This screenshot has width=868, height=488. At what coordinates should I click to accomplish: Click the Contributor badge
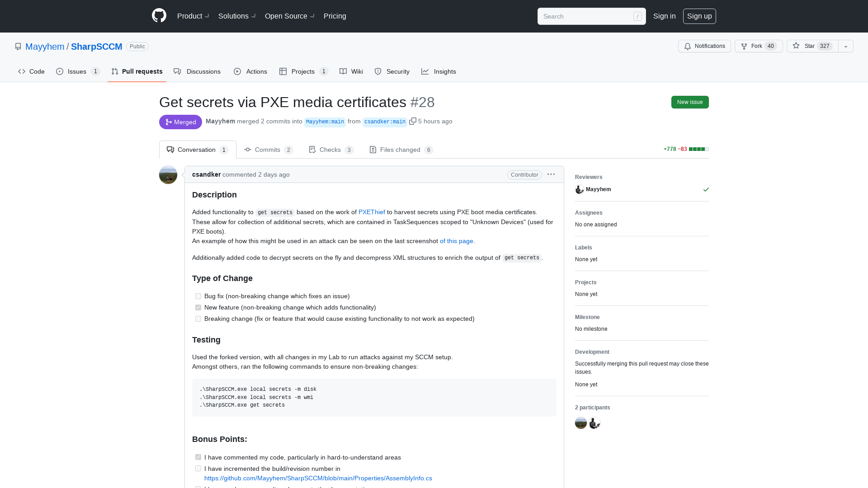(524, 175)
